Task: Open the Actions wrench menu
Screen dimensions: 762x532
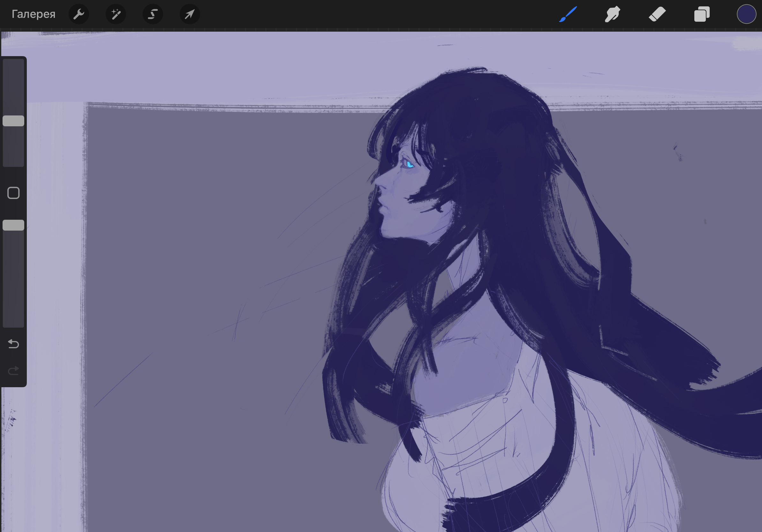Action: pos(78,14)
